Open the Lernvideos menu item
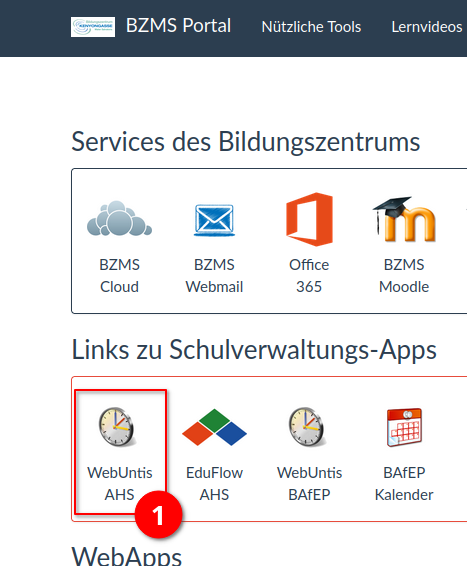 tap(427, 27)
